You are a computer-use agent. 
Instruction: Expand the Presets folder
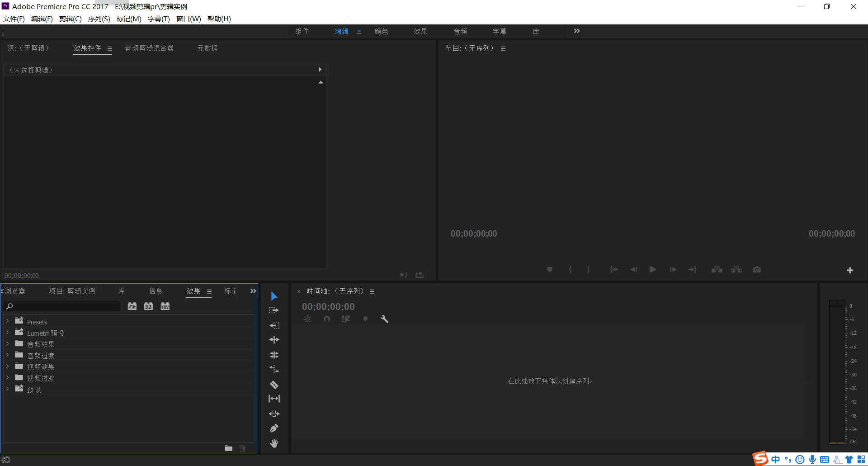click(x=7, y=321)
